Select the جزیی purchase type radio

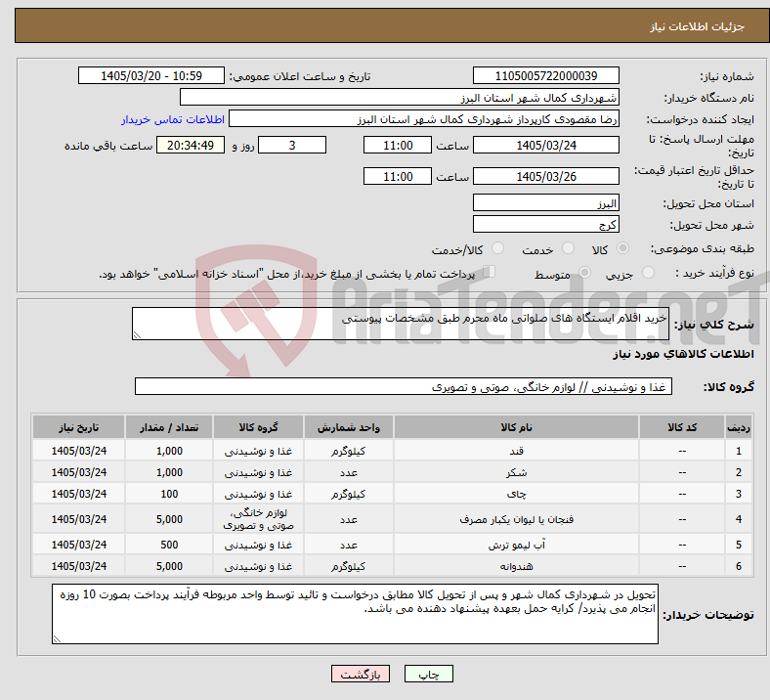point(648,273)
